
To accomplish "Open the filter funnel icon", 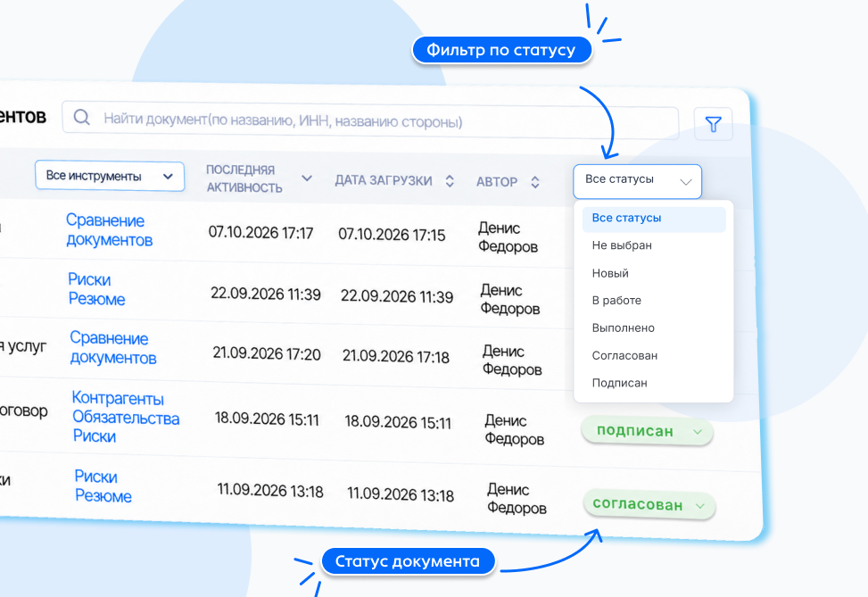I will point(713,124).
